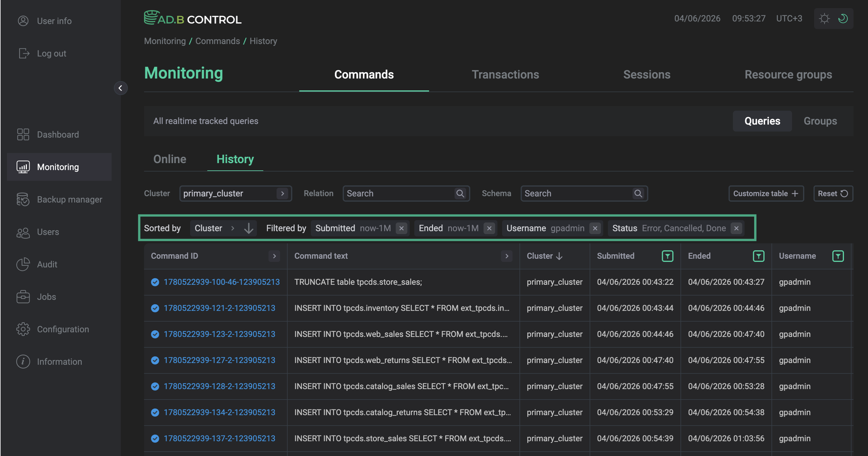
Task: Click Monitoring in the breadcrumb
Action: click(165, 41)
